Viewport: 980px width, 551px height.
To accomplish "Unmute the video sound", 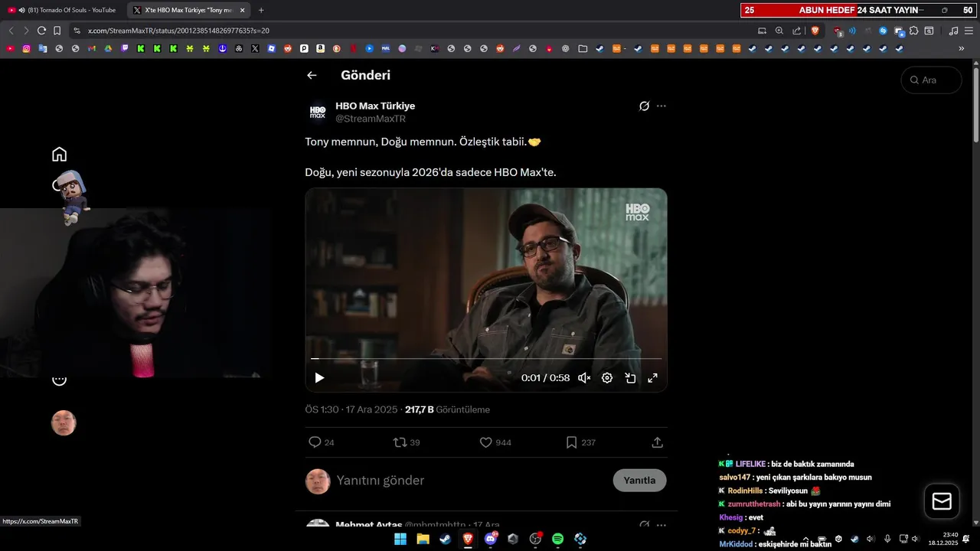I will 584,378.
